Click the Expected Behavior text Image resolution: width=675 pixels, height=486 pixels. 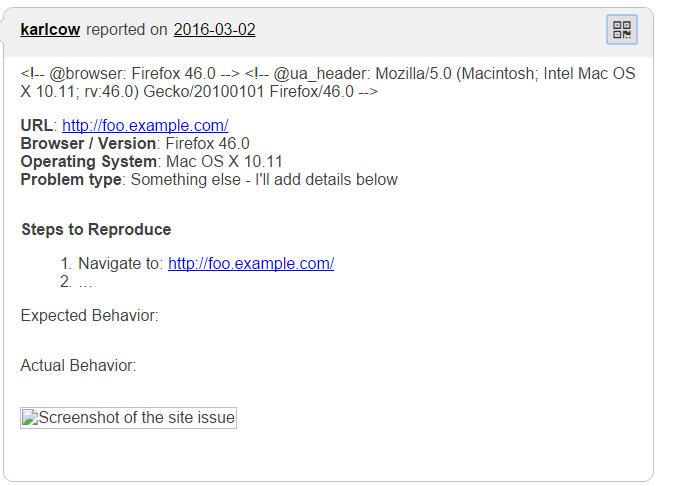pos(89,316)
